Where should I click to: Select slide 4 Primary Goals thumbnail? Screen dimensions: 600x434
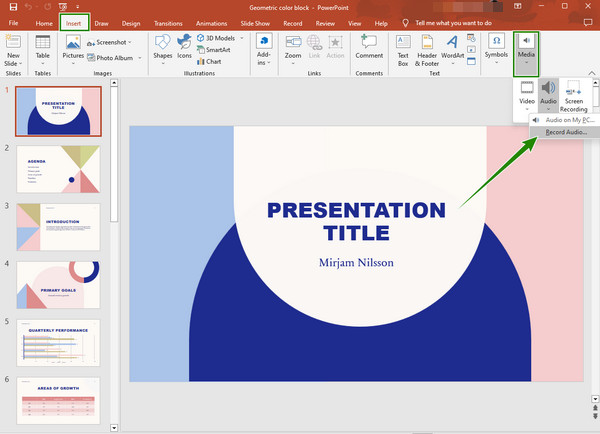(x=58, y=285)
